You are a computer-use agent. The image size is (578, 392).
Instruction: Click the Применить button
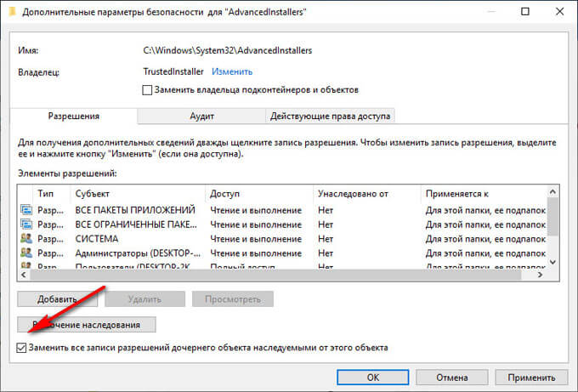[531, 378]
